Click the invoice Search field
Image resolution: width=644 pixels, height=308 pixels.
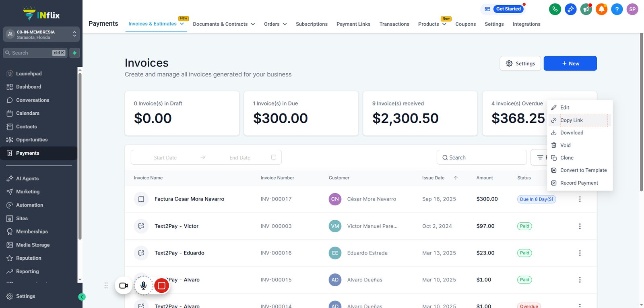point(481,157)
